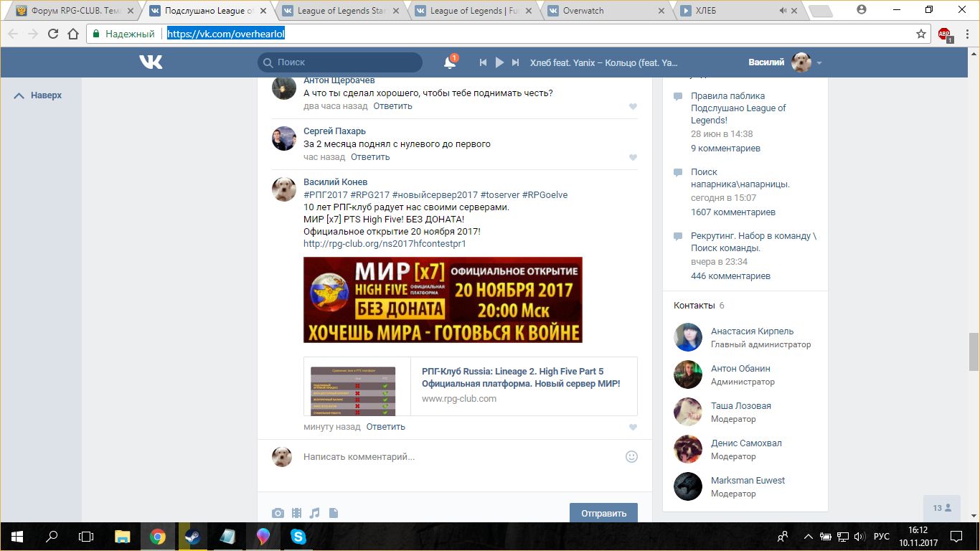The height and width of the screenshot is (551, 980).
Task: Open the browser home page
Action: (73, 34)
